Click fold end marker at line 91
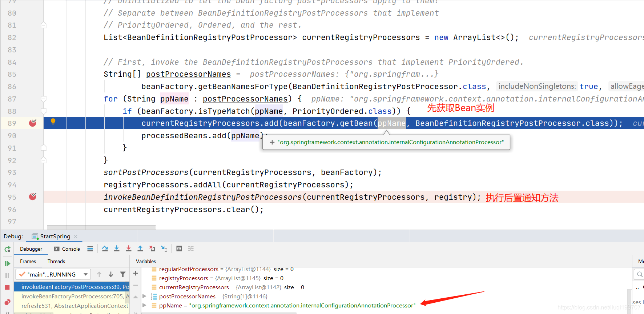 [44, 148]
